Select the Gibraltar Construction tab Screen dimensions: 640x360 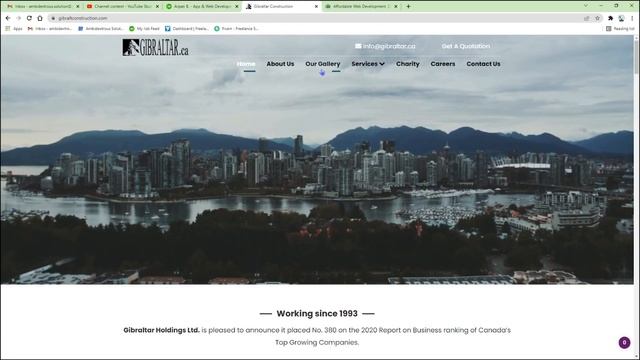281,7
